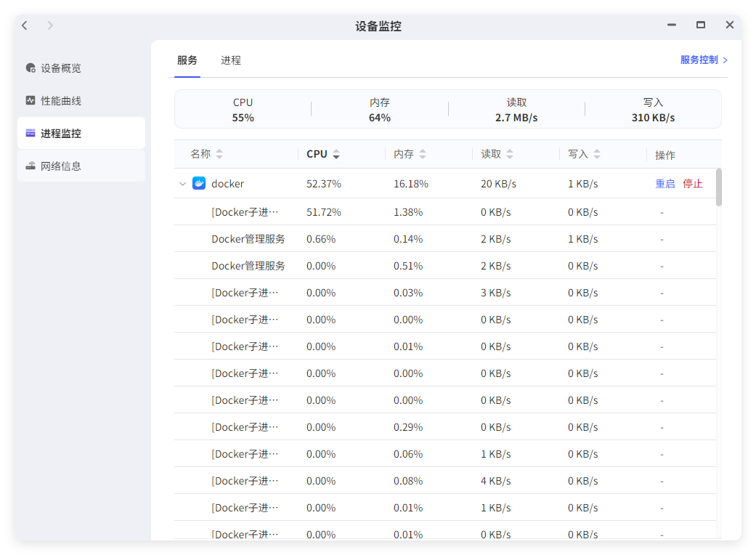Sort the list by 写入 column

pyautogui.click(x=597, y=155)
